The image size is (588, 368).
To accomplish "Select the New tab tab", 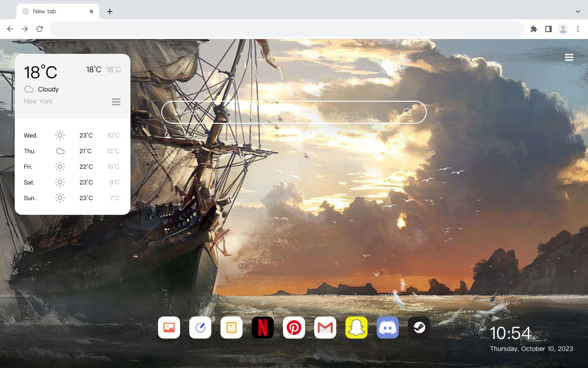I will point(58,11).
